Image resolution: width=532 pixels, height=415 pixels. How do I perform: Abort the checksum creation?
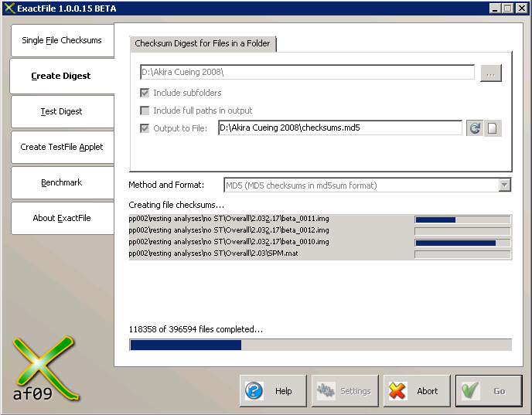pyautogui.click(x=417, y=391)
